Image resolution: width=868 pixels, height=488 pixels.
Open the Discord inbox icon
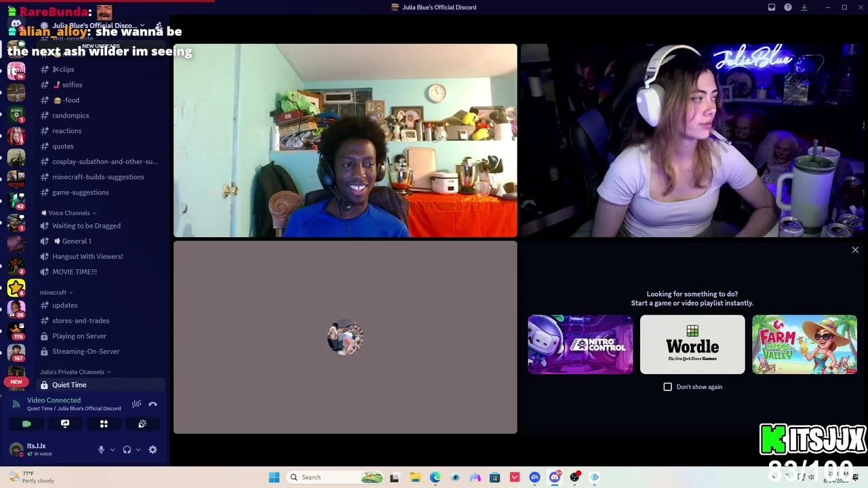pos(772,7)
